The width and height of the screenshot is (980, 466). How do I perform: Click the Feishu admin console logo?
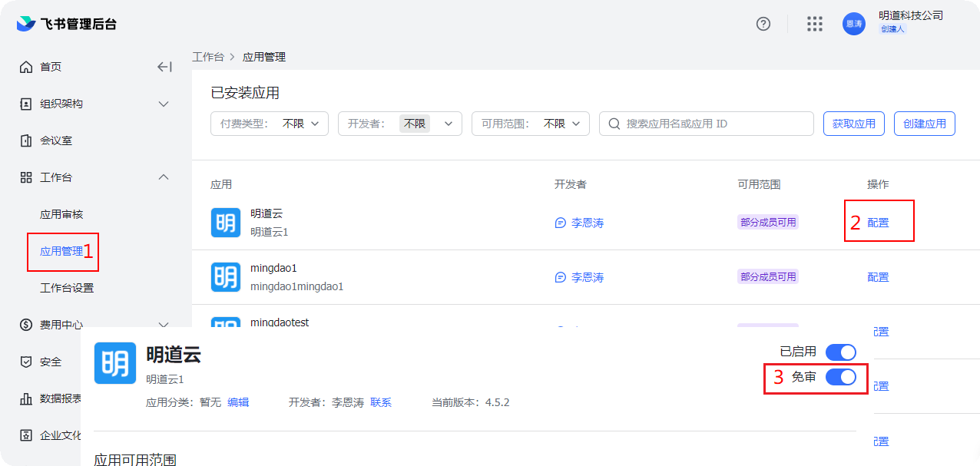coord(67,23)
